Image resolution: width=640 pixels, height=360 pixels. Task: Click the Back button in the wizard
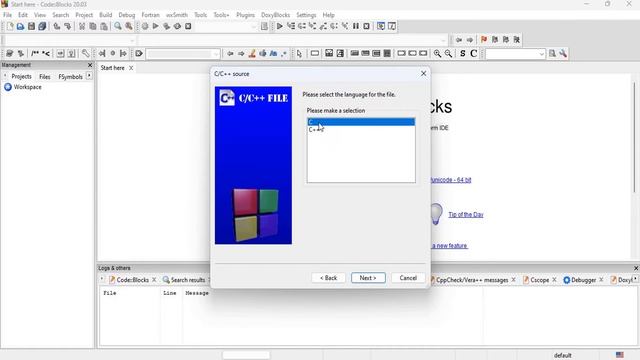(328, 278)
